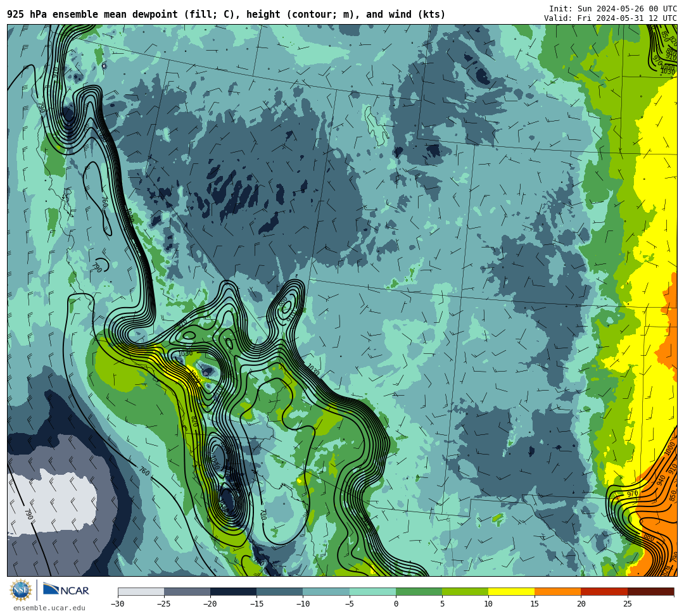This screenshot has height=616, width=684.
Task: Click the Init: Sun 2024-05-26 00 UTC text
Action: pyautogui.click(x=613, y=9)
